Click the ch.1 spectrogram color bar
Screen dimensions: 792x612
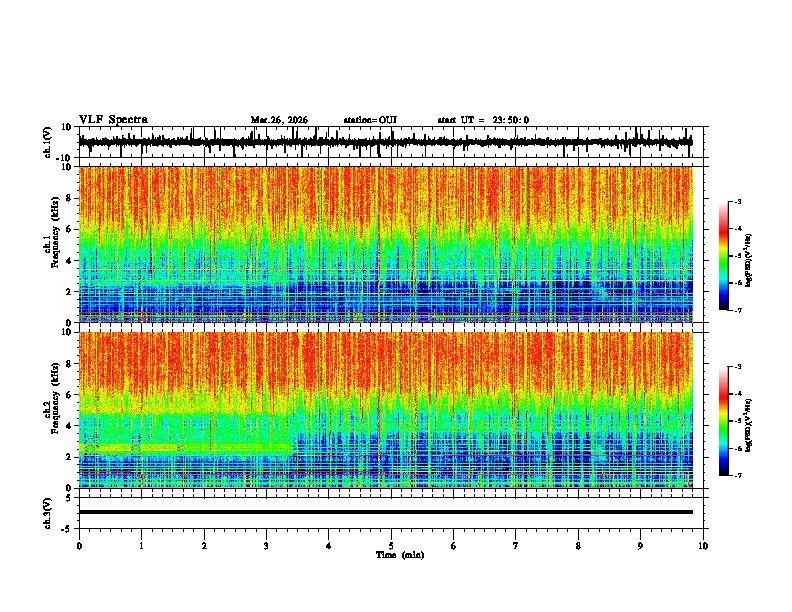pos(723,256)
